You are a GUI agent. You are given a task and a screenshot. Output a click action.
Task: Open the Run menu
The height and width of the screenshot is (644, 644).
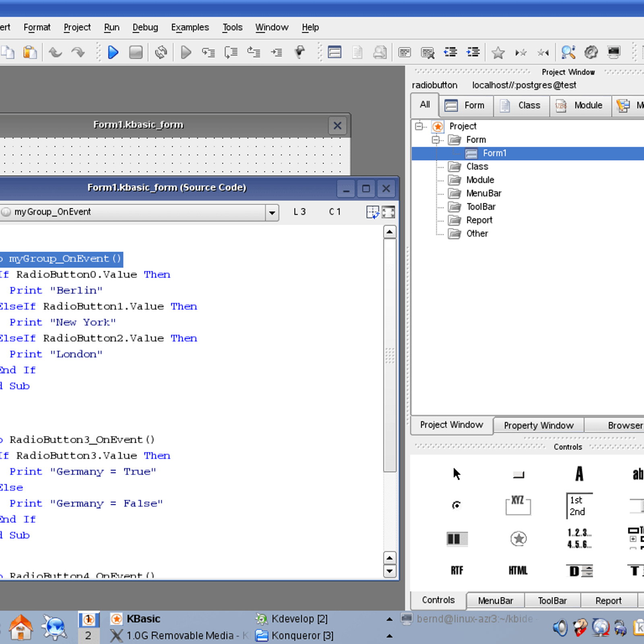coord(111,27)
